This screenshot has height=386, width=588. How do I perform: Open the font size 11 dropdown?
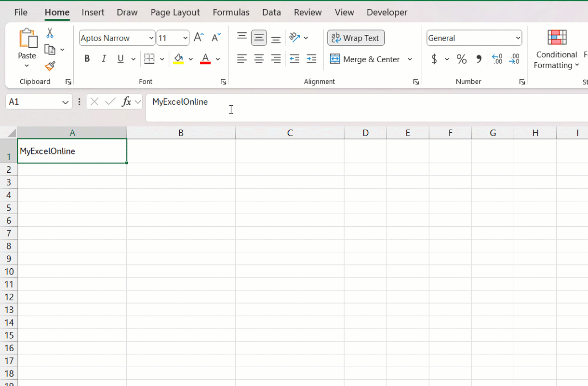point(185,38)
